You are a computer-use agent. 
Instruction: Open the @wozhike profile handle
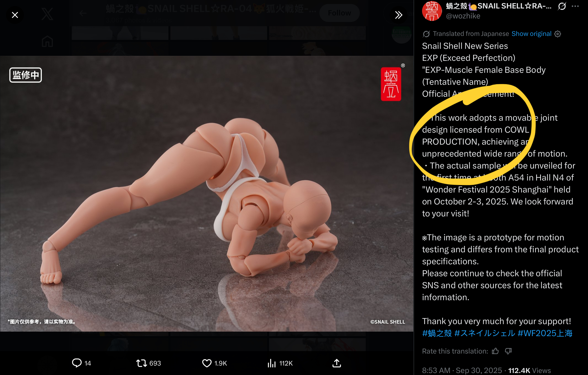coord(463,16)
